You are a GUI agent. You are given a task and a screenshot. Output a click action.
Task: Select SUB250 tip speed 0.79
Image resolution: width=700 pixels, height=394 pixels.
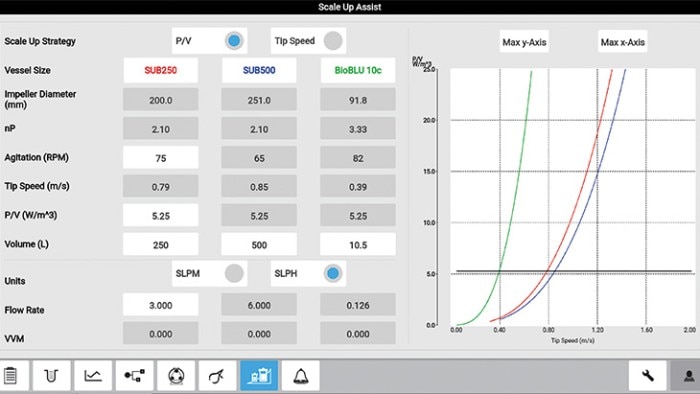pyautogui.click(x=161, y=187)
